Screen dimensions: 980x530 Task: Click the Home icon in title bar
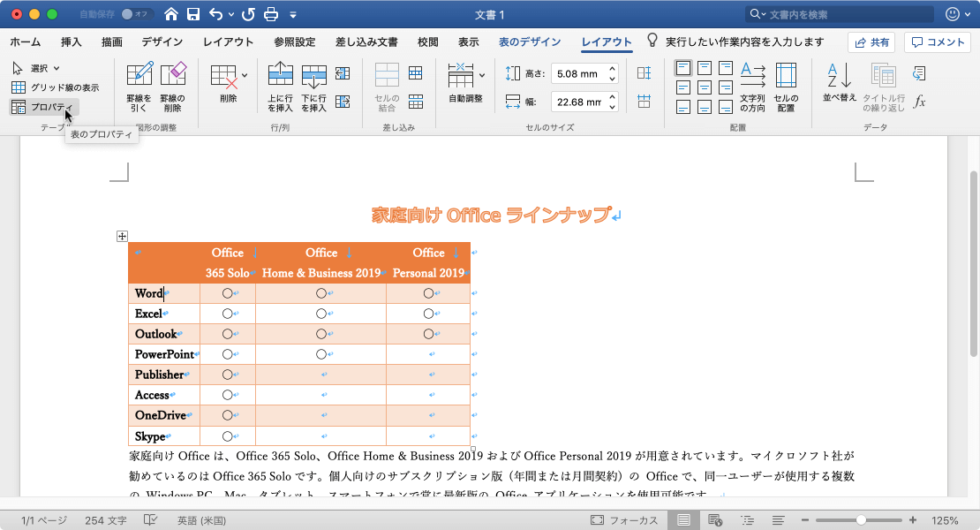(170, 14)
